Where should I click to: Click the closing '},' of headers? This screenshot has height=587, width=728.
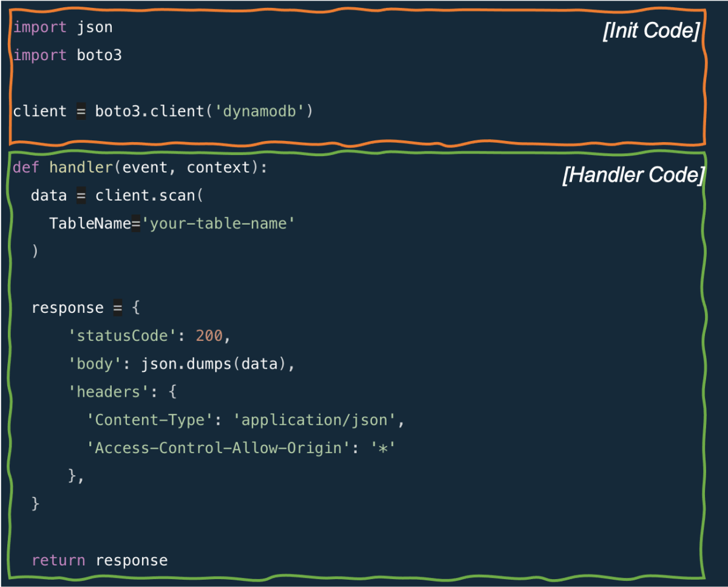[76, 476]
